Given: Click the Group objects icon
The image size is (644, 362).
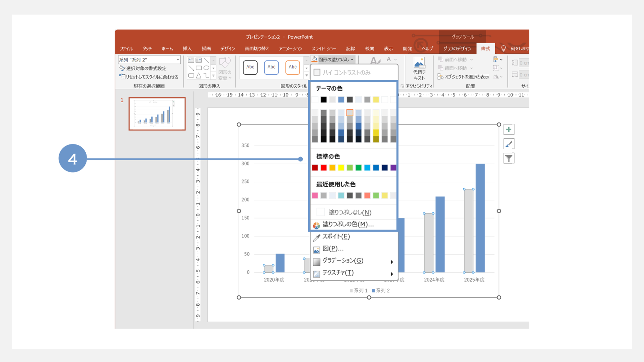Looking at the screenshot, I should click(496, 68).
